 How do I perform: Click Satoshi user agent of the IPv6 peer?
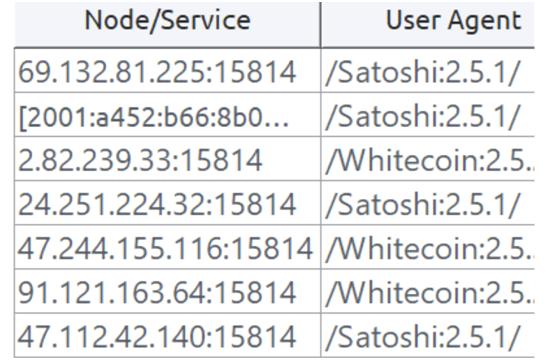coord(423,117)
